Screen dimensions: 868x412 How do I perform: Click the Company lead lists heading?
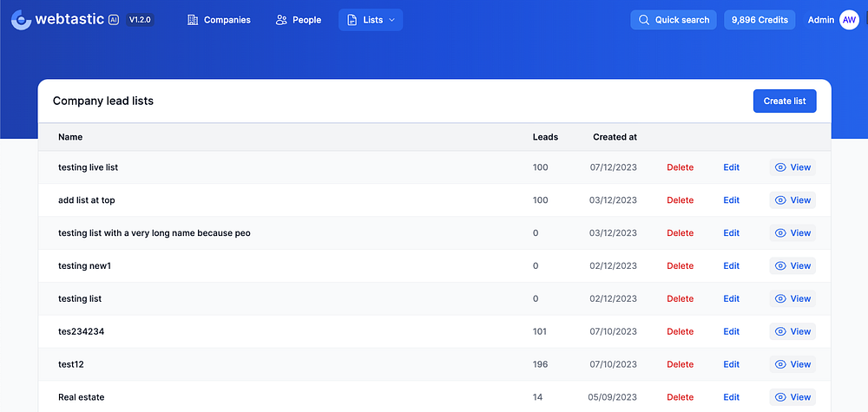point(103,101)
